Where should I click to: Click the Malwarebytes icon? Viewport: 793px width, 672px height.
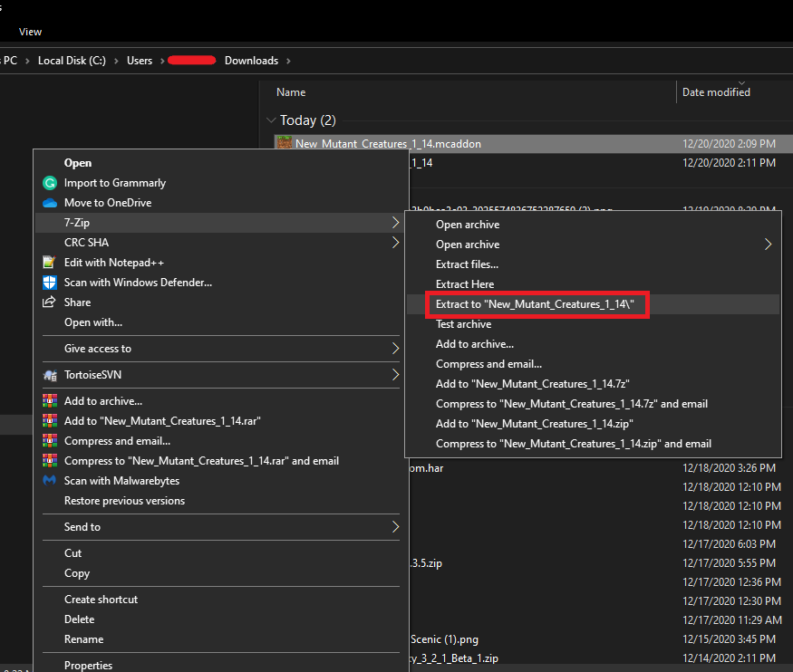pyautogui.click(x=48, y=480)
